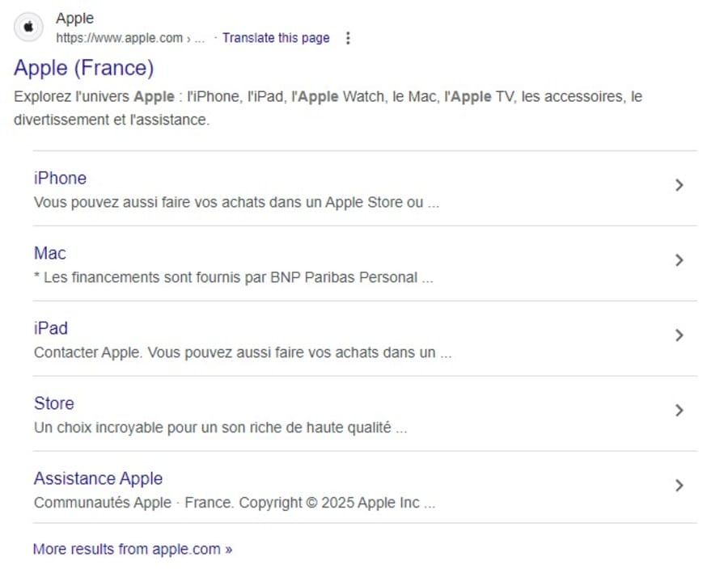
Task: Expand the iPhone row chevron
Action: click(x=679, y=185)
